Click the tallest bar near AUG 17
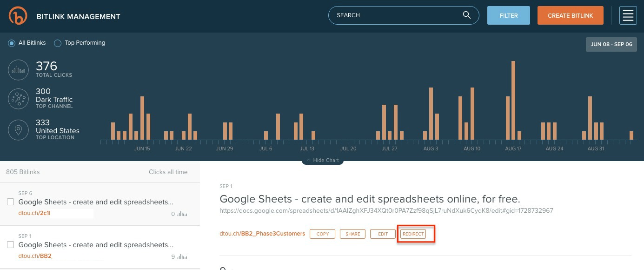 [x=513, y=100]
